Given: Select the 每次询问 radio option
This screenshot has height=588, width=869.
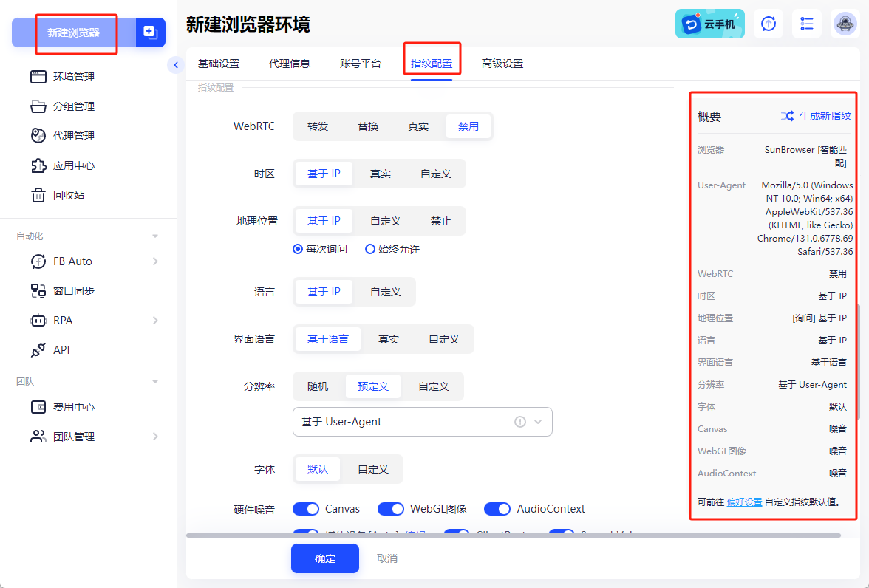Looking at the screenshot, I should pyautogui.click(x=299, y=249).
